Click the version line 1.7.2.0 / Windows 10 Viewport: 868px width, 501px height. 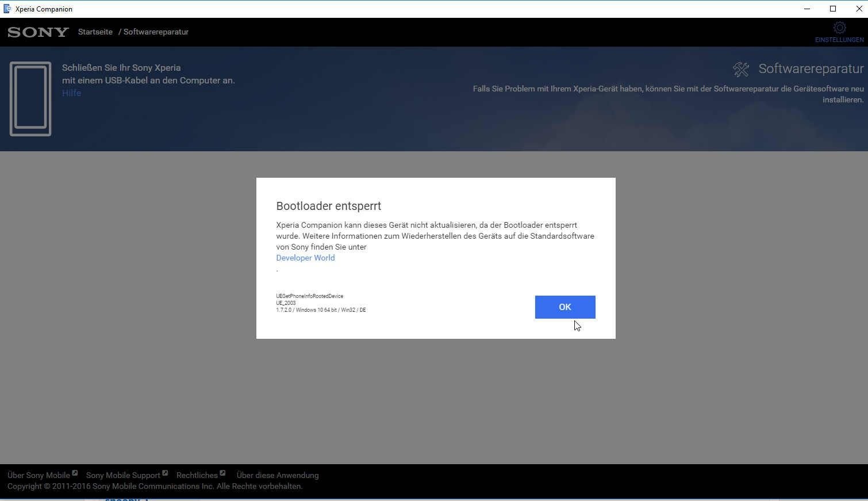[321, 310]
